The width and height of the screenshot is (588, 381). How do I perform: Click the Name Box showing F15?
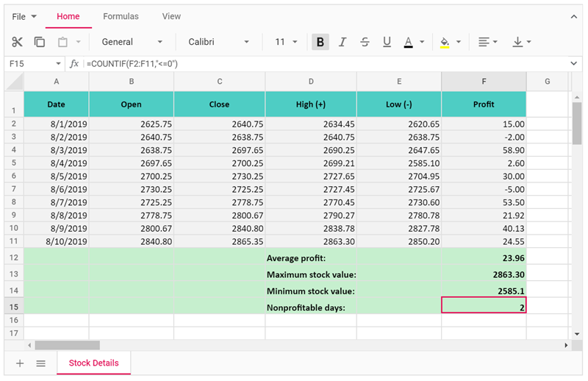(x=28, y=64)
